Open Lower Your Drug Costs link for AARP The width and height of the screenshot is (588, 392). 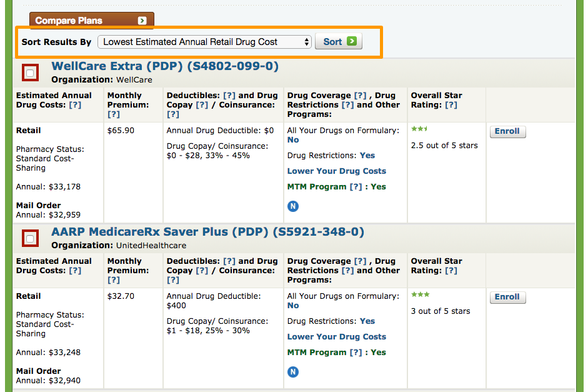(336, 337)
